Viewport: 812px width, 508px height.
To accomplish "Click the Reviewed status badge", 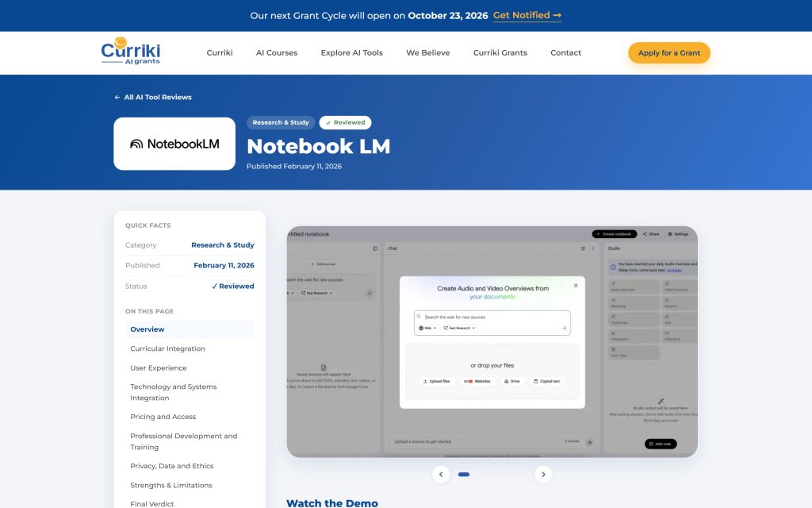I will [x=346, y=122].
